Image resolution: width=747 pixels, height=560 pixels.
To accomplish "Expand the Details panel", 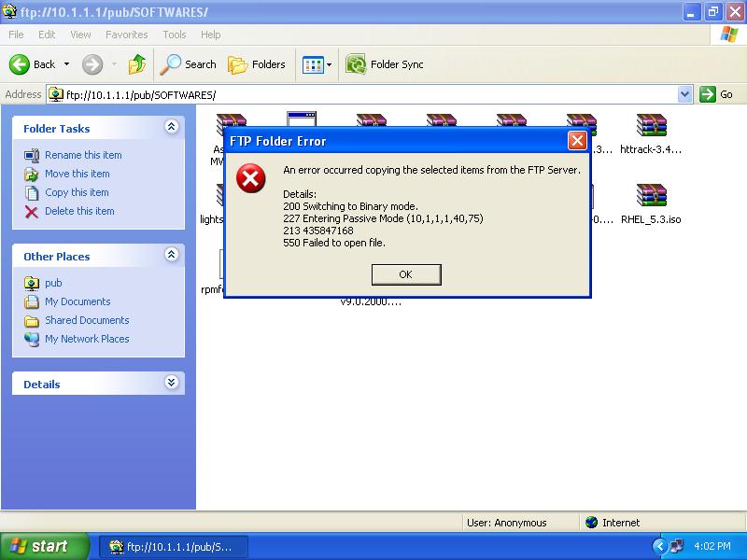I will pos(171,384).
